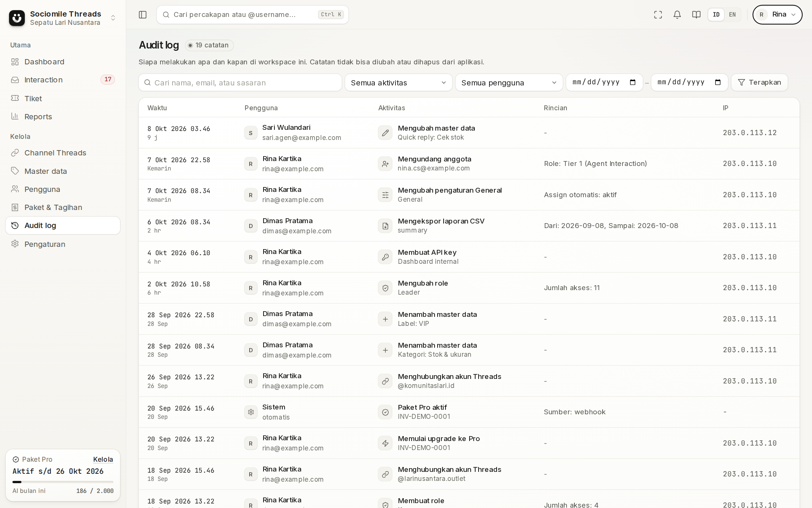The height and width of the screenshot is (508, 812).
Task: Click lightning icon on Memulai upgrade ke Pro
Action: (385, 443)
